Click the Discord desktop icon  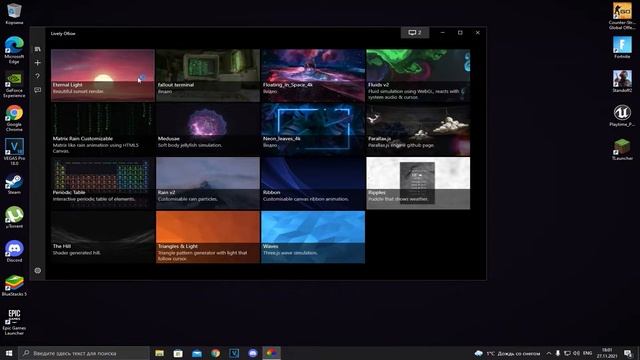[14, 251]
